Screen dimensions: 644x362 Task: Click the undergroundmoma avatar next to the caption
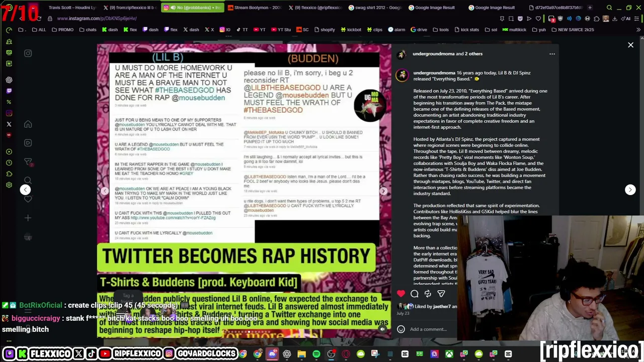tap(401, 75)
